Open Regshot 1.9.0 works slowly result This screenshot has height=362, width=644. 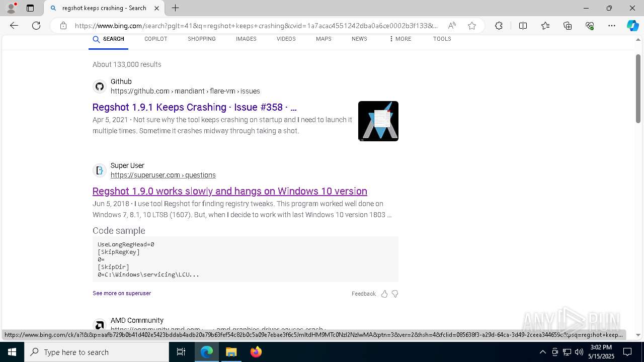[230, 191]
